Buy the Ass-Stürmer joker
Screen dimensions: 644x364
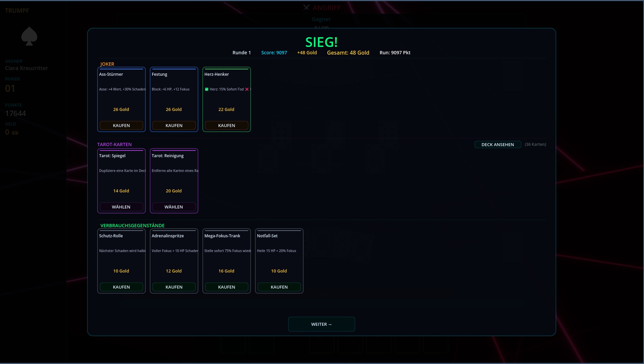(x=121, y=125)
